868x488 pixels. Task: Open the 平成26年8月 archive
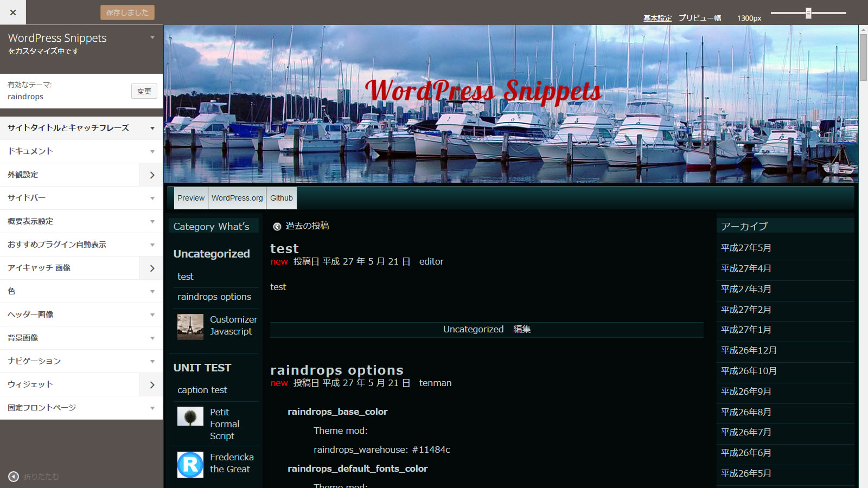pyautogui.click(x=746, y=412)
